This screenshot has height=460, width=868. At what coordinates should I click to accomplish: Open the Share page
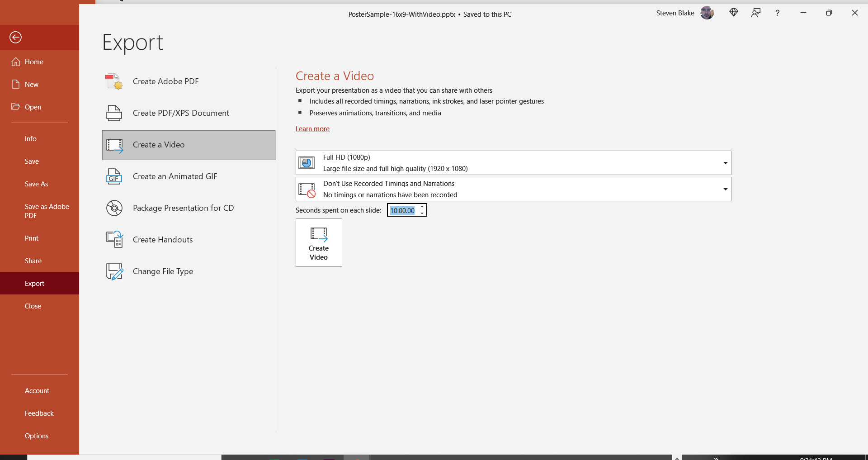pyautogui.click(x=39, y=261)
